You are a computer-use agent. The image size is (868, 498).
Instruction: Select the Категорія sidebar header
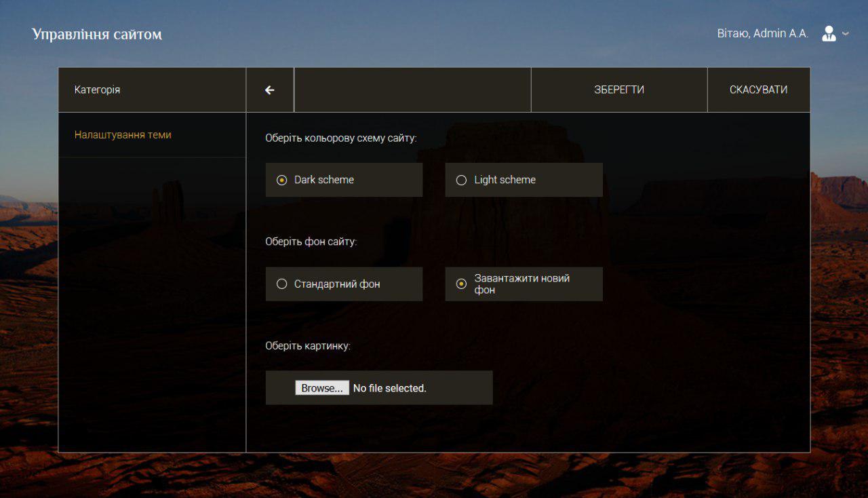click(x=97, y=90)
